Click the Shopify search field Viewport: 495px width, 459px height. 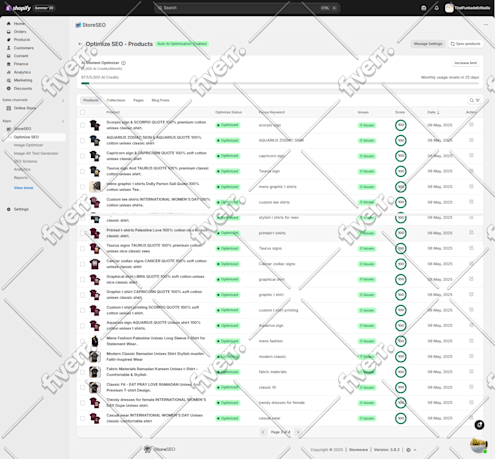(247, 8)
